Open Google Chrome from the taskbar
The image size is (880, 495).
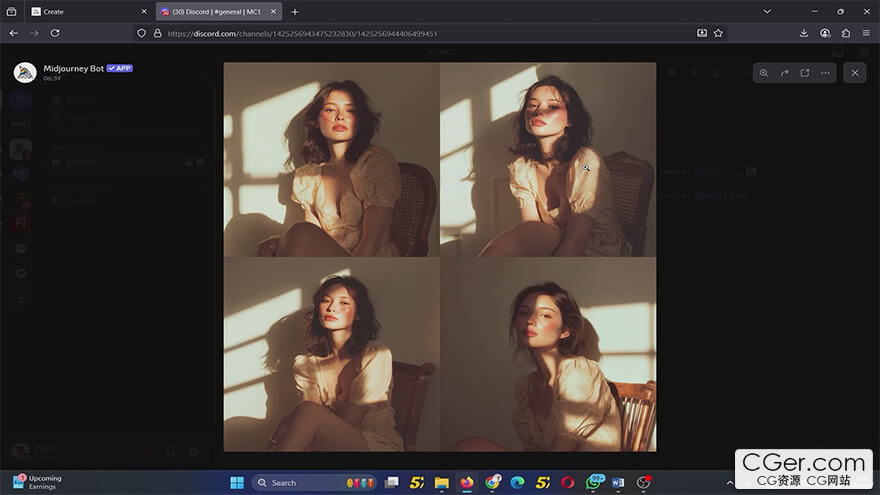click(493, 483)
